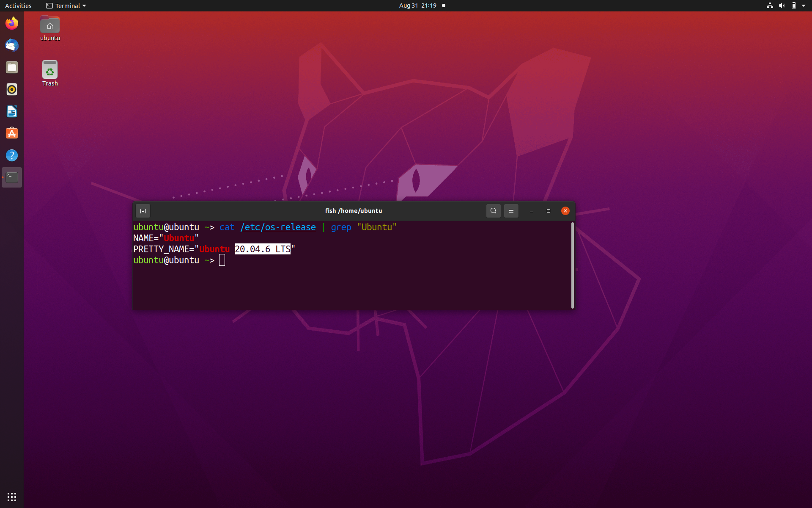812x508 pixels.
Task: Click the NAME="Ubuntu" output line
Action: click(166, 238)
